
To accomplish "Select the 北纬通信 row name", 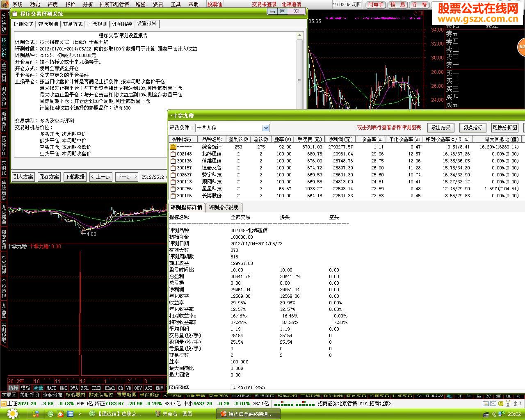I will point(212,154).
